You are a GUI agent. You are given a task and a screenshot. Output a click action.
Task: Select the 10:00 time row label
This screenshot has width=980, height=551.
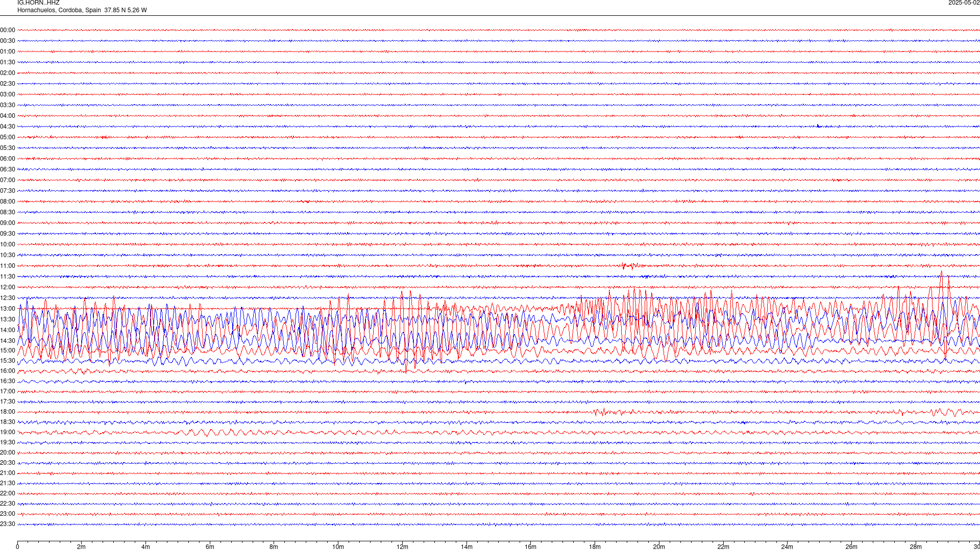click(x=8, y=244)
